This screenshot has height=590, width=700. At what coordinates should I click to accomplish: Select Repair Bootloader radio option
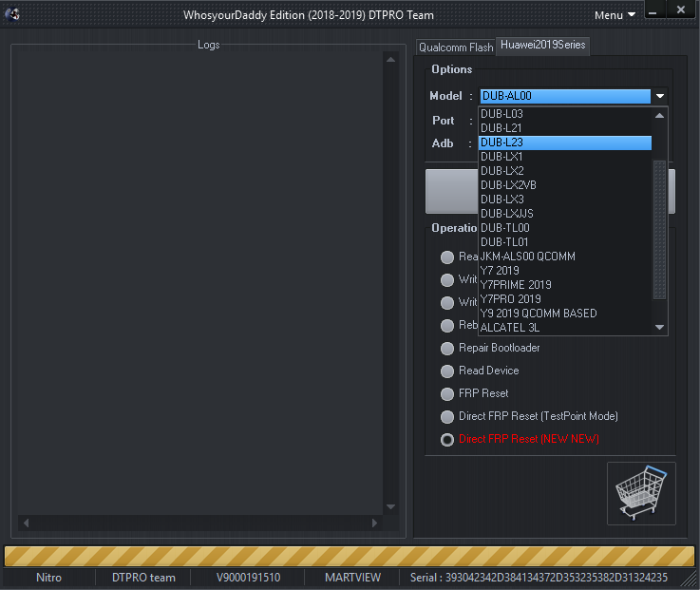point(490,348)
